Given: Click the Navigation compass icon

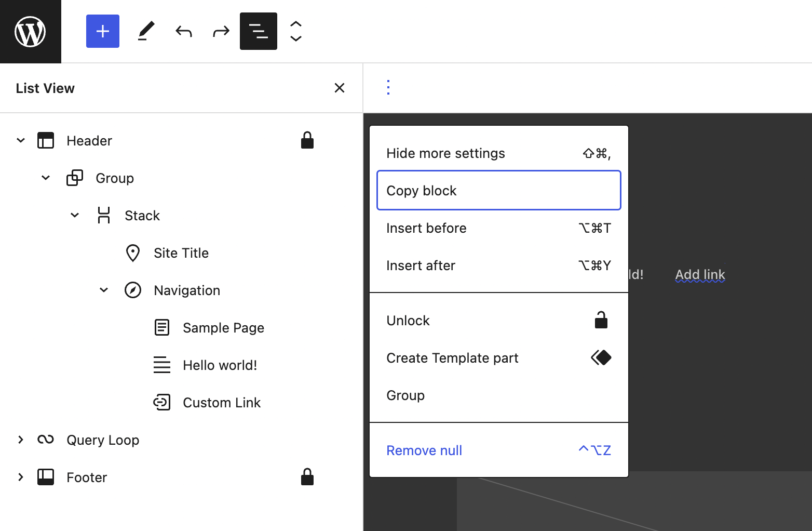Looking at the screenshot, I should click(133, 290).
